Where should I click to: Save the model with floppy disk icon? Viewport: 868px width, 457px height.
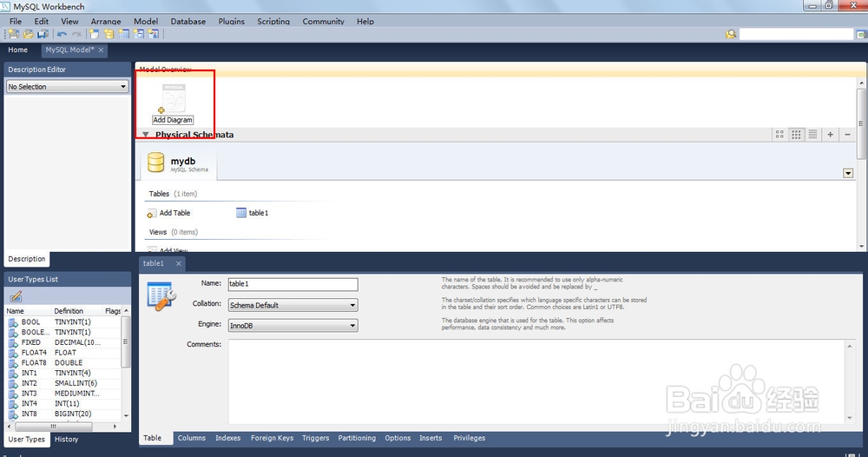point(43,34)
